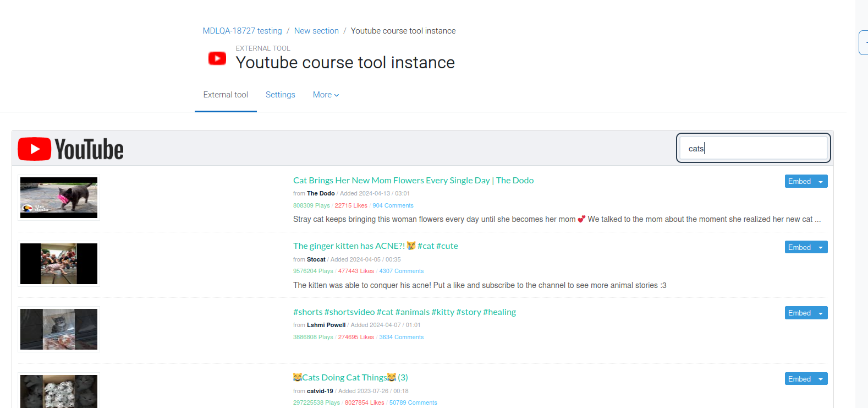868x408 pixels.
Task: Click description starting Stray cat keeps bringing
Action: click(x=557, y=220)
